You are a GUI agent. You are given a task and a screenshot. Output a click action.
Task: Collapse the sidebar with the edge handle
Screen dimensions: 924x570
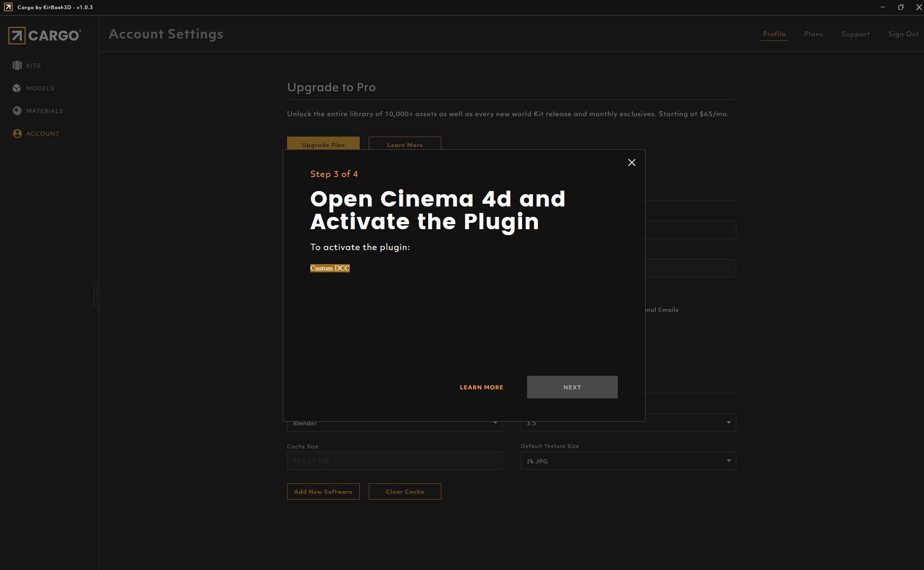pos(96,294)
